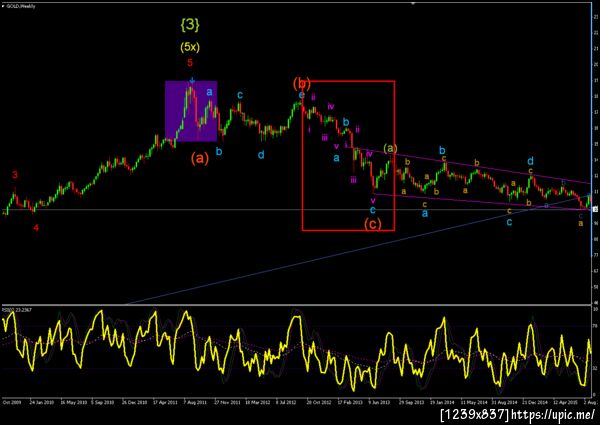Select the orange (c) wave label
Screen dimensions: 600x425
pyautogui.click(x=372, y=224)
